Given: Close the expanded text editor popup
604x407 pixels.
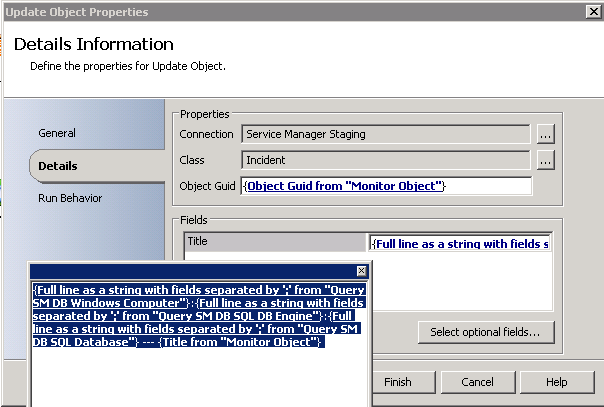Looking at the screenshot, I should point(361,271).
